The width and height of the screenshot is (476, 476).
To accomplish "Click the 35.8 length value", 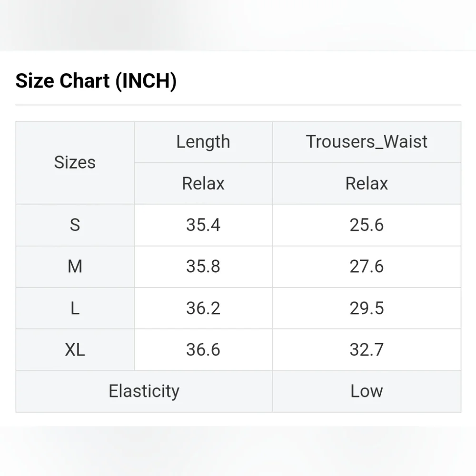I will (203, 267).
